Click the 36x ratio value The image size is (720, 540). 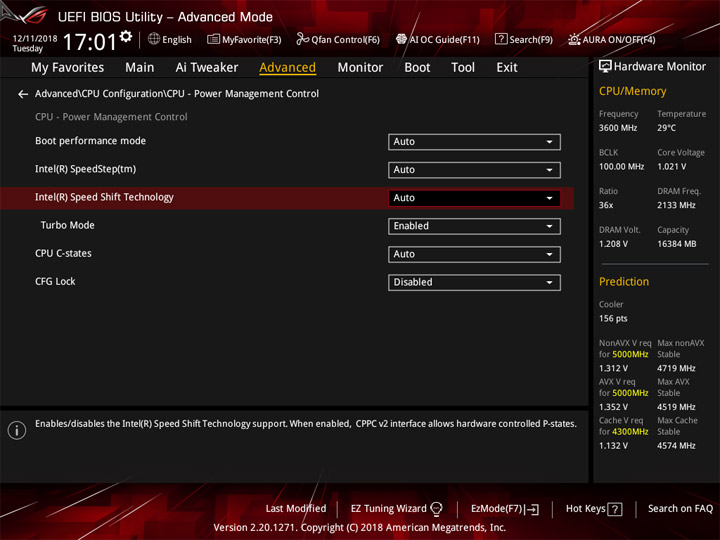tap(606, 206)
